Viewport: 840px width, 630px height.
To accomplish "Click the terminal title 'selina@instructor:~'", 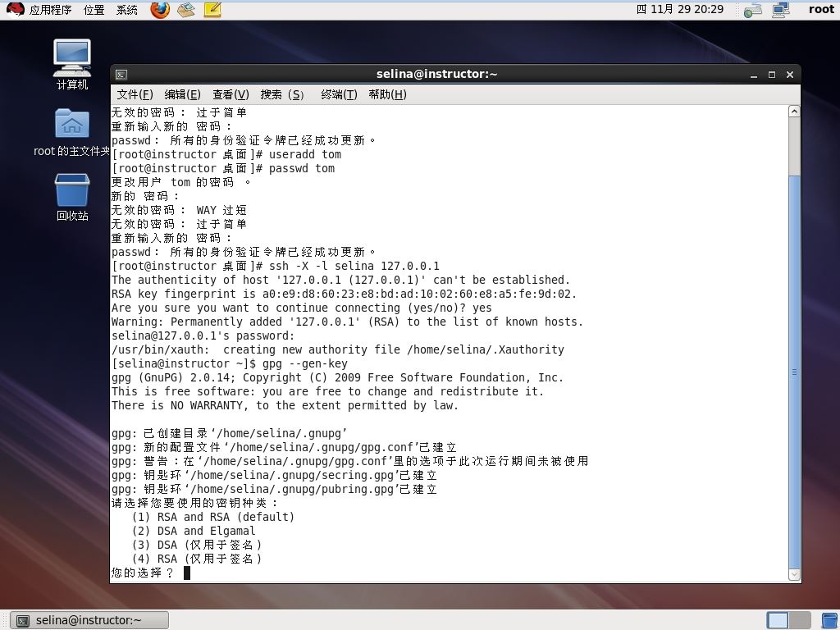I will click(436, 75).
